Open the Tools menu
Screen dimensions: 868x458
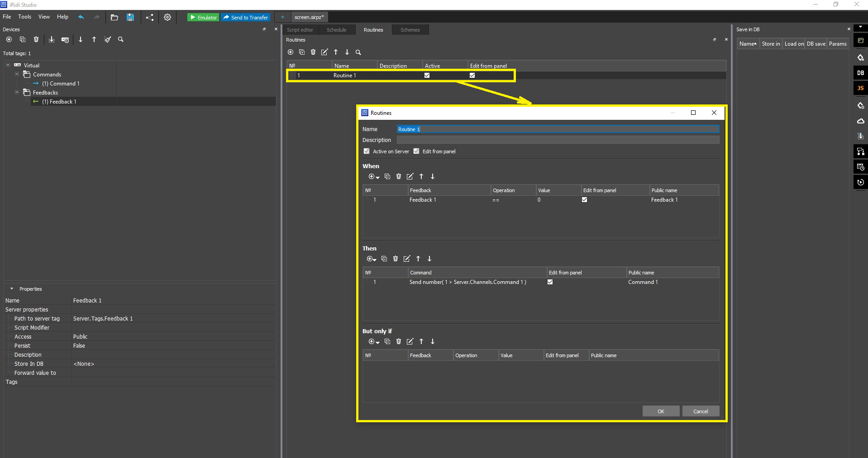click(24, 17)
